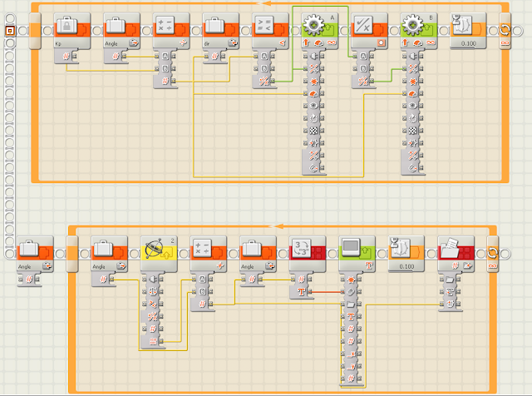Screen dimensions: 532x396
Task: Click Motor A block's Power data plug
Action: click(313, 94)
